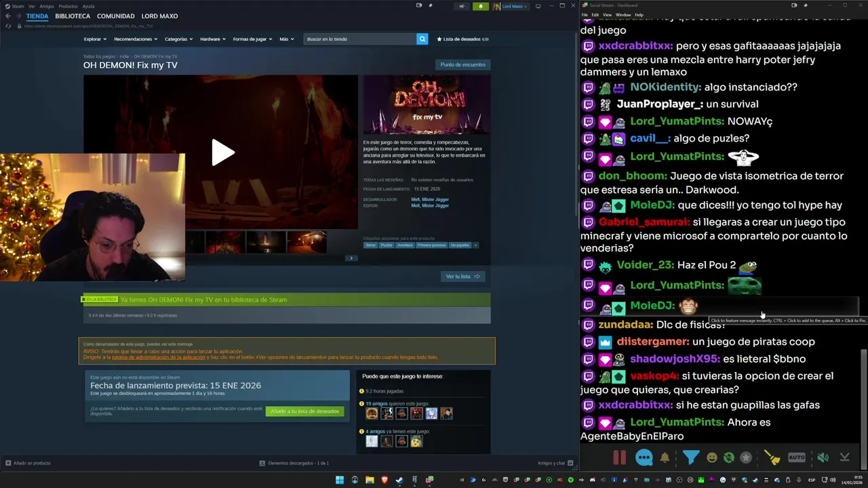The width and height of the screenshot is (868, 488).
Task: Toggle the AUTO button in Social Stream
Action: tap(797, 457)
